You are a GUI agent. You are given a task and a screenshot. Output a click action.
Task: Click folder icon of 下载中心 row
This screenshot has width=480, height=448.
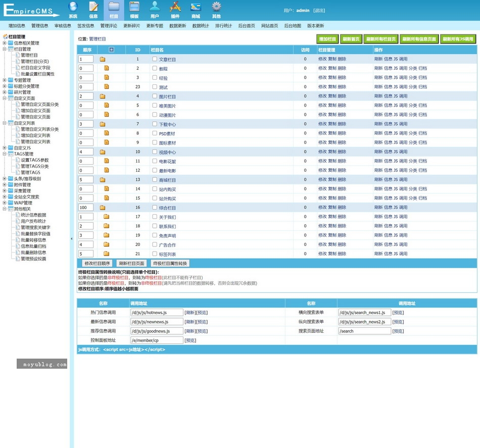(103, 124)
